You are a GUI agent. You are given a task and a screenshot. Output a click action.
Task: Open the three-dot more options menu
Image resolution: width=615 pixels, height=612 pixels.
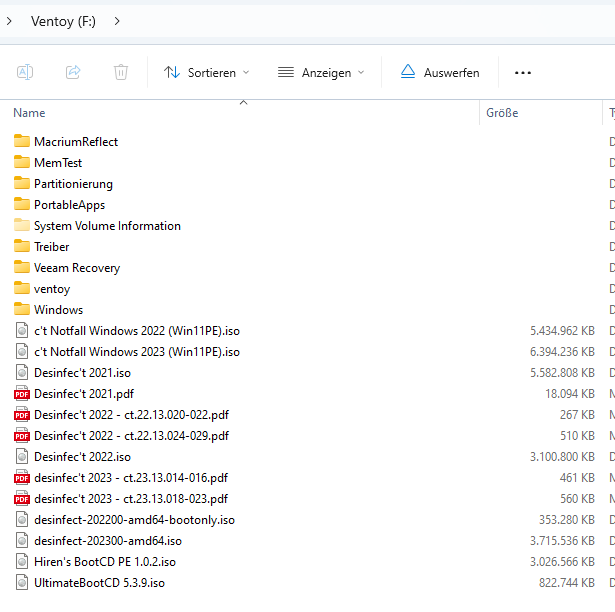522,73
